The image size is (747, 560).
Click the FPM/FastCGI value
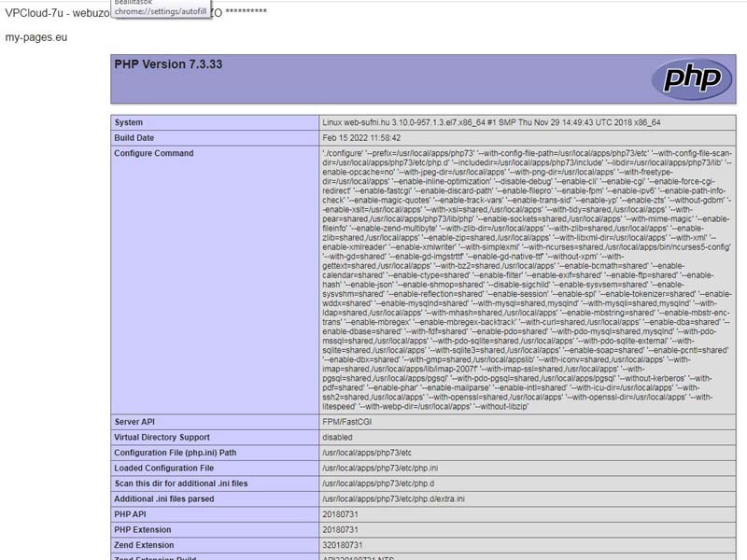(346, 422)
